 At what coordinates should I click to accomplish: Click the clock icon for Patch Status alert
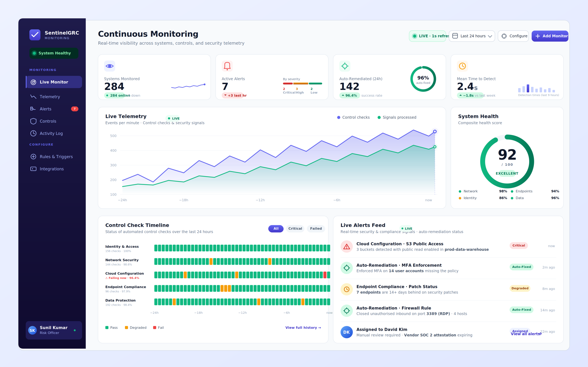(x=347, y=289)
